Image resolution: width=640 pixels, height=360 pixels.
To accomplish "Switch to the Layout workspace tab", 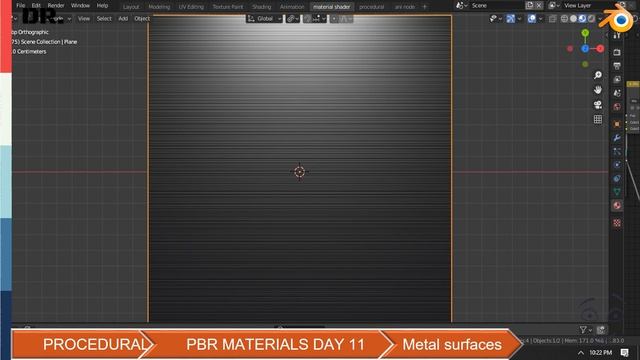I will tap(131, 7).
